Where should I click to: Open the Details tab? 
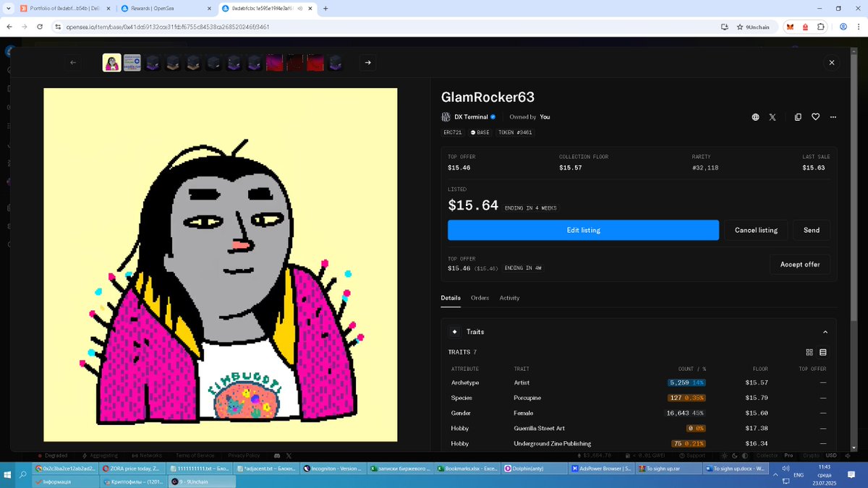tap(451, 298)
